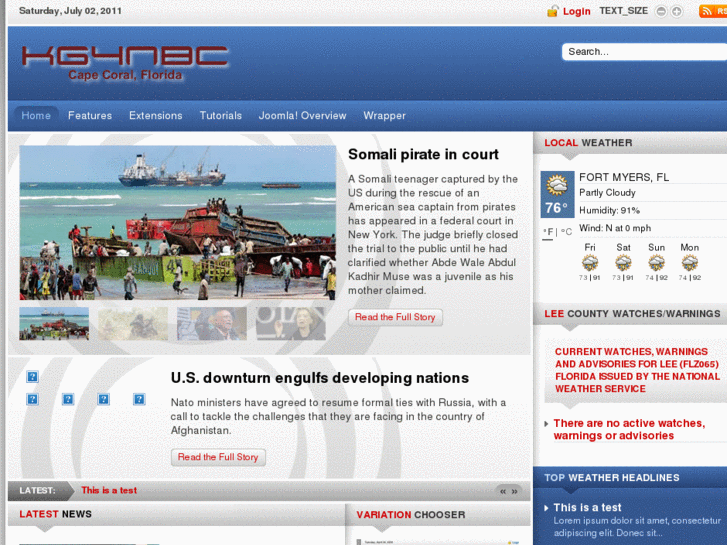This screenshot has width=727, height=545.
Task: Click the 76° current temperature
Action: coord(556,208)
